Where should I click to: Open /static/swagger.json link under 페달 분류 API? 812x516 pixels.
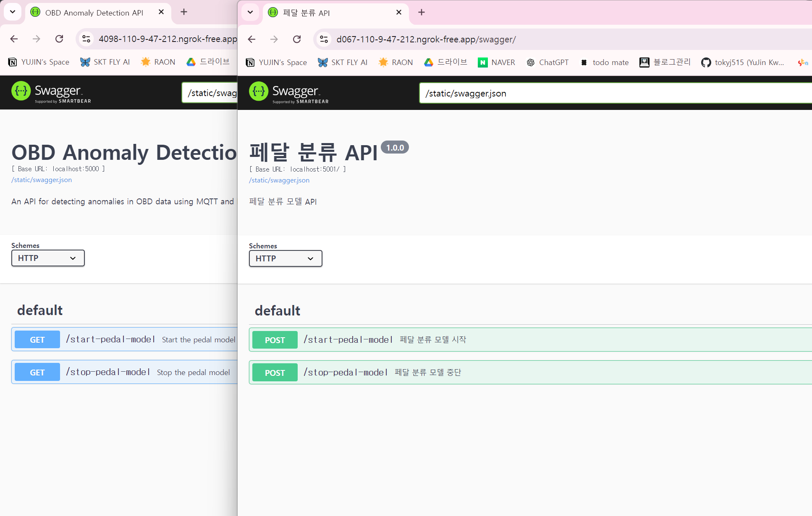coord(279,180)
